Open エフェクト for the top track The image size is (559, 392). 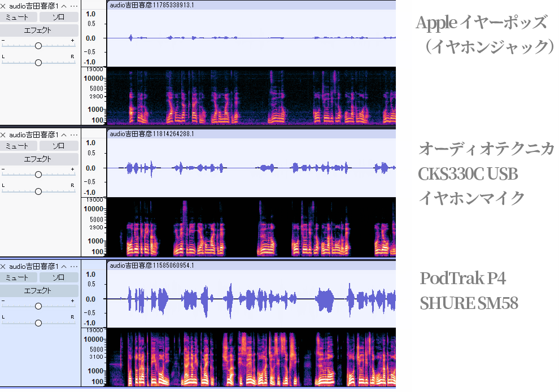38,31
